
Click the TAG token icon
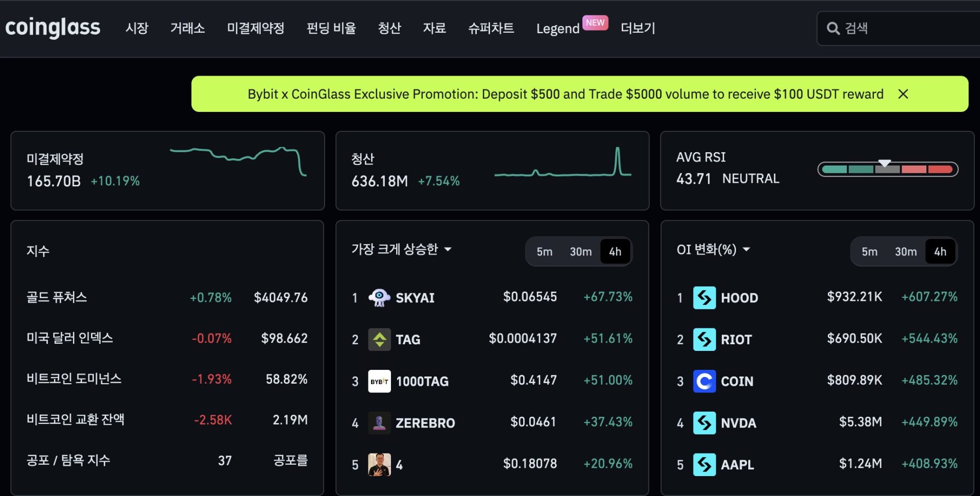(x=379, y=340)
